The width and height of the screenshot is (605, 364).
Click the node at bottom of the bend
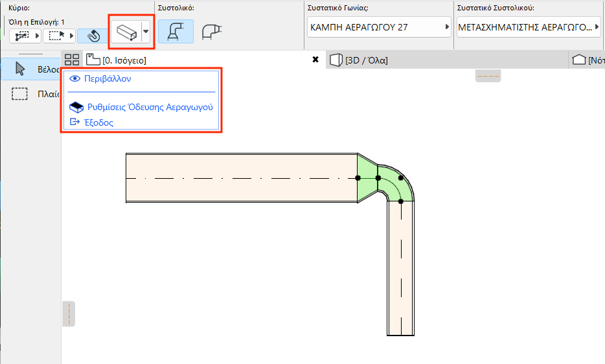400,201
